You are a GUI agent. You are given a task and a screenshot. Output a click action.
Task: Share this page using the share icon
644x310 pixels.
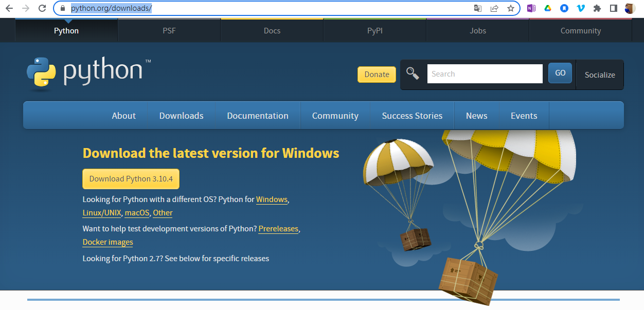click(494, 8)
